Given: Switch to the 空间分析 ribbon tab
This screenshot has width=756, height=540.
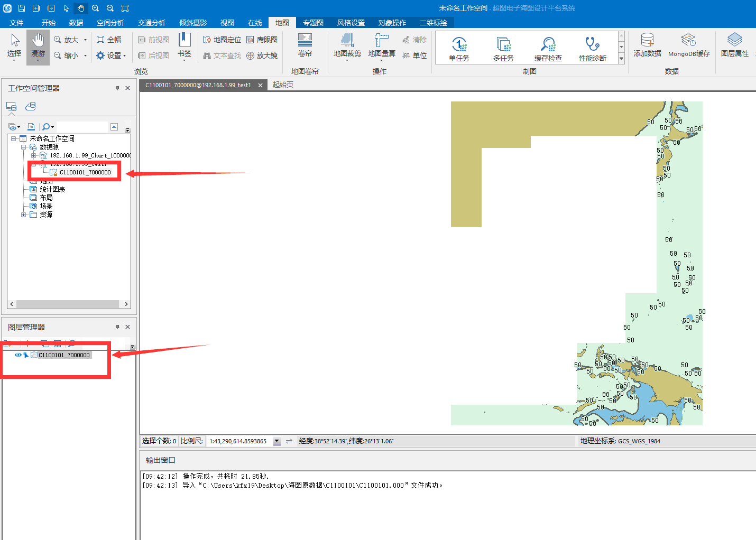Looking at the screenshot, I should tap(110, 23).
